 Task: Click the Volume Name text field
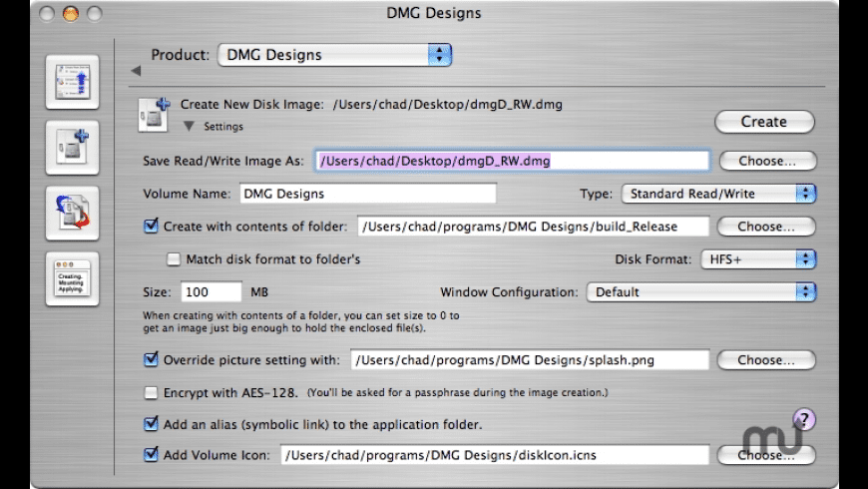pos(368,194)
